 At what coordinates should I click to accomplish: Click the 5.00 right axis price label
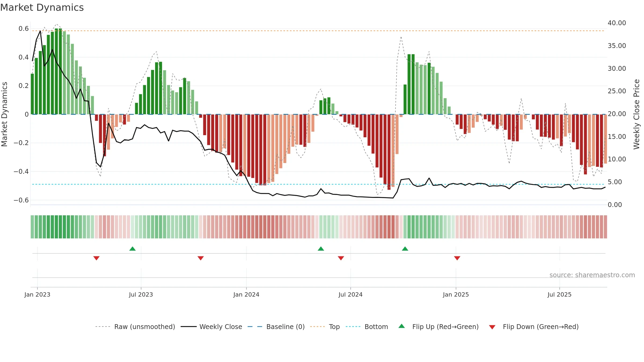click(615, 182)
